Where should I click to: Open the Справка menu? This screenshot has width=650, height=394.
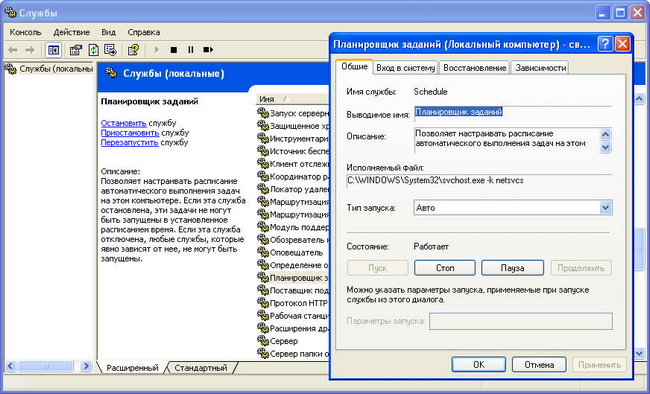pos(143,32)
